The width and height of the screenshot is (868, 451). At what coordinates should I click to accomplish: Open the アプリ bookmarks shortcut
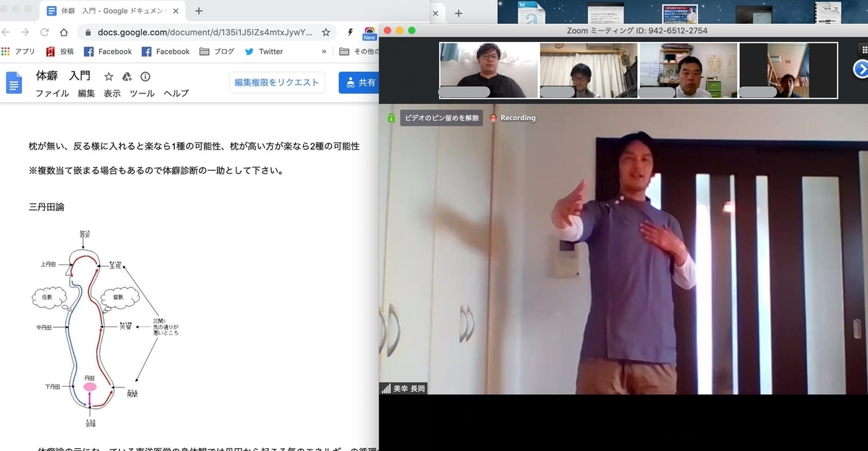click(x=18, y=51)
